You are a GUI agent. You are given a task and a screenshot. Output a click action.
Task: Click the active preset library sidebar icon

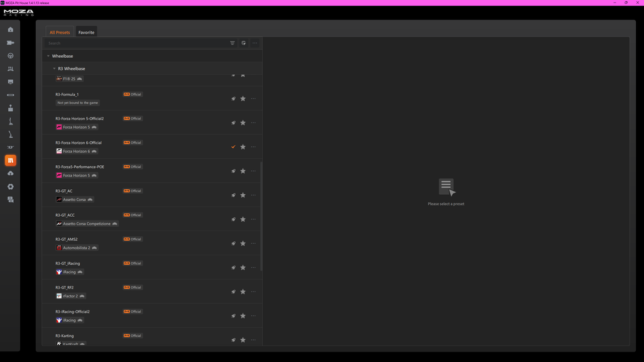[11, 160]
